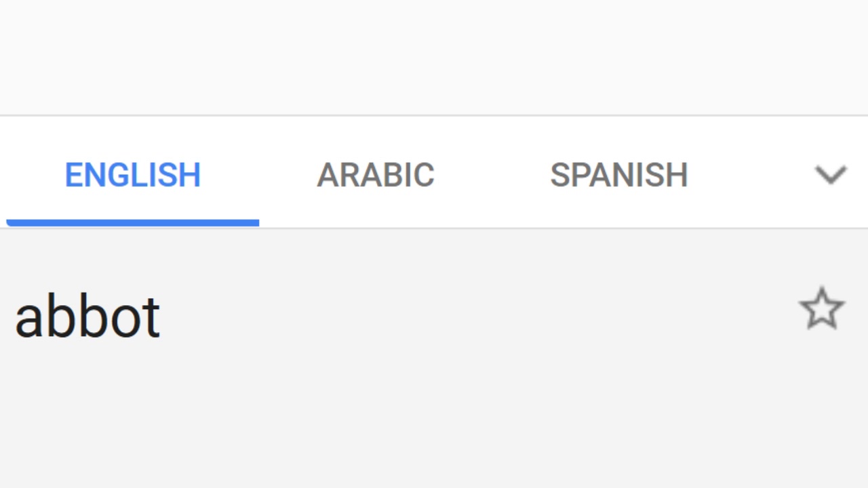Switch to the ENGLISH tab
Viewport: 868px width, 488px height.
(133, 175)
